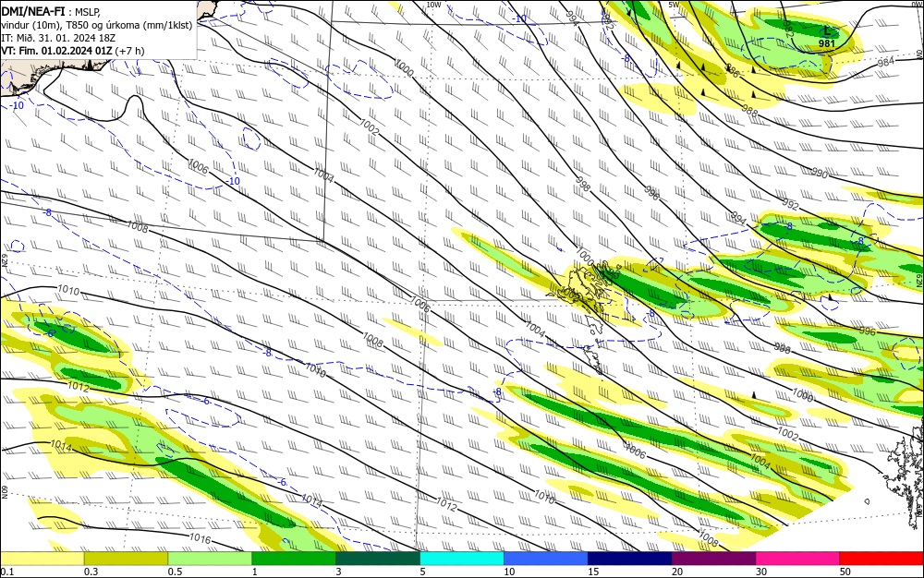The image size is (924, 578).
Task: Choose the dark green 3–5 legend swatch
Action: (378, 559)
